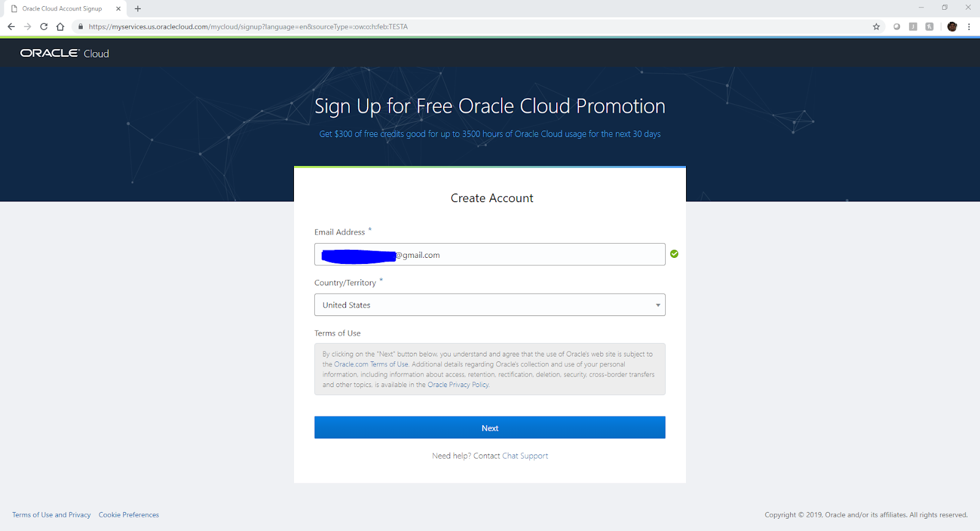Viewport: 980px width, 531px height.
Task: Click the padlock site security icon
Action: tap(80, 26)
